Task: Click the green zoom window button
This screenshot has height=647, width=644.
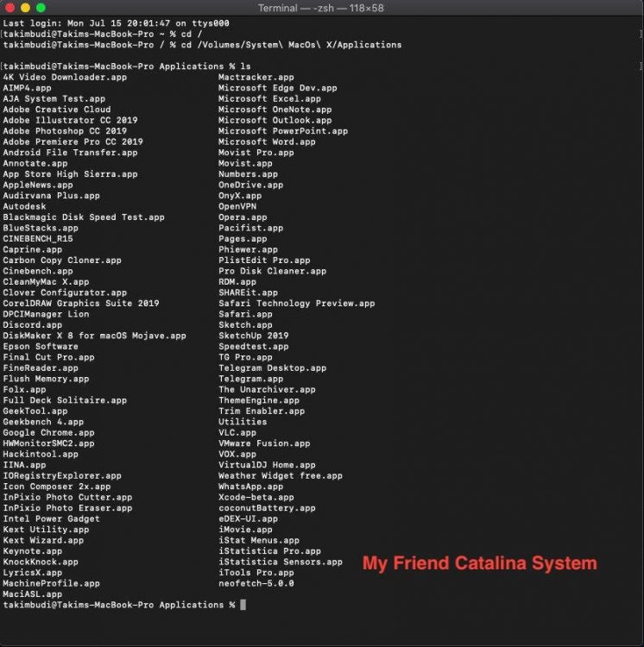Action: point(41,8)
